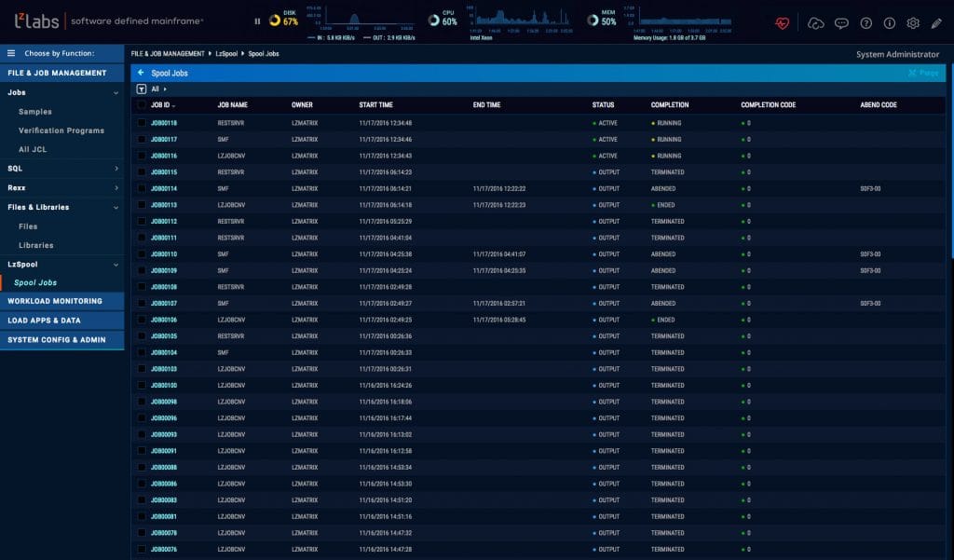Click the info circle icon
Screen dimensions: 954x560
pyautogui.click(x=889, y=23)
